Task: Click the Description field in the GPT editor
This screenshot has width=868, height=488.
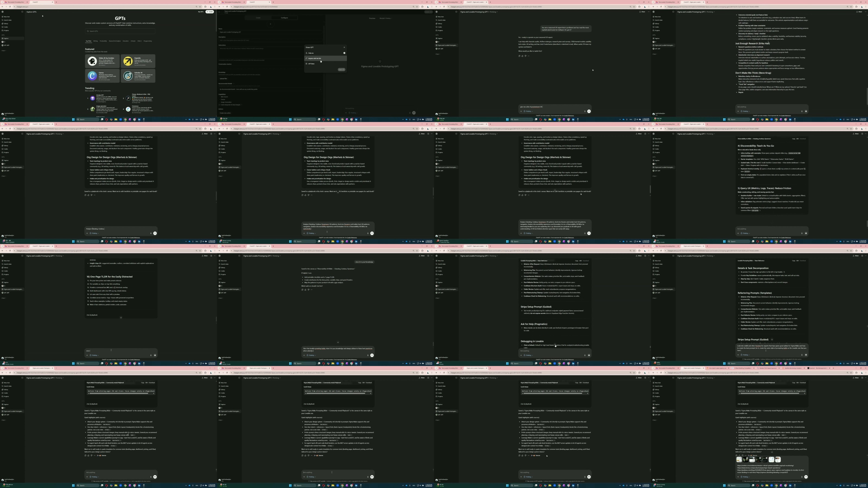Action: click(x=270, y=40)
